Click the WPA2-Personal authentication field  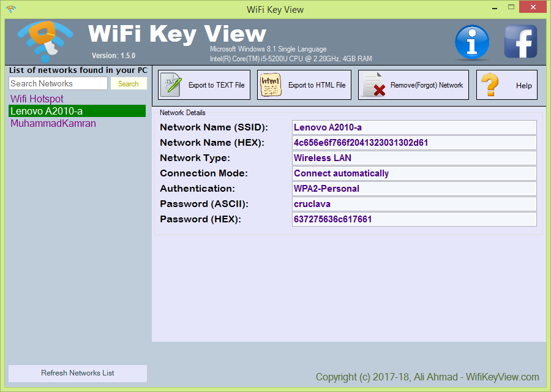414,189
